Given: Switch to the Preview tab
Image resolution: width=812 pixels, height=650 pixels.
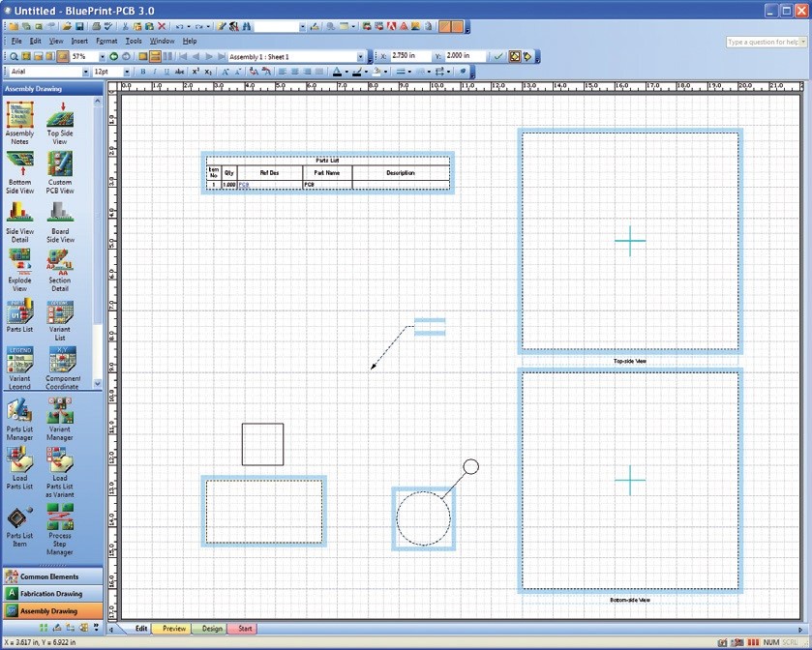Looking at the screenshot, I should [x=174, y=629].
